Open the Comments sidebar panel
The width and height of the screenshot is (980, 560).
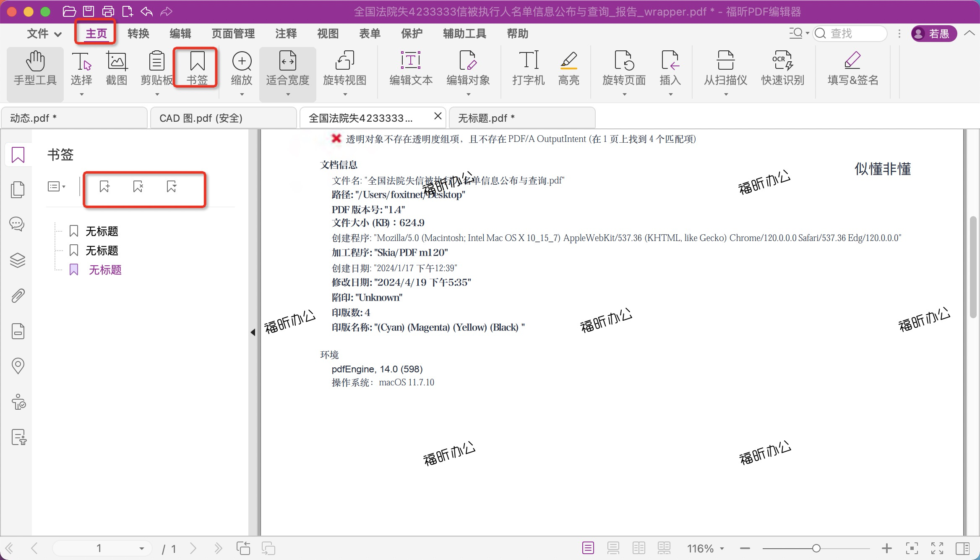point(18,224)
